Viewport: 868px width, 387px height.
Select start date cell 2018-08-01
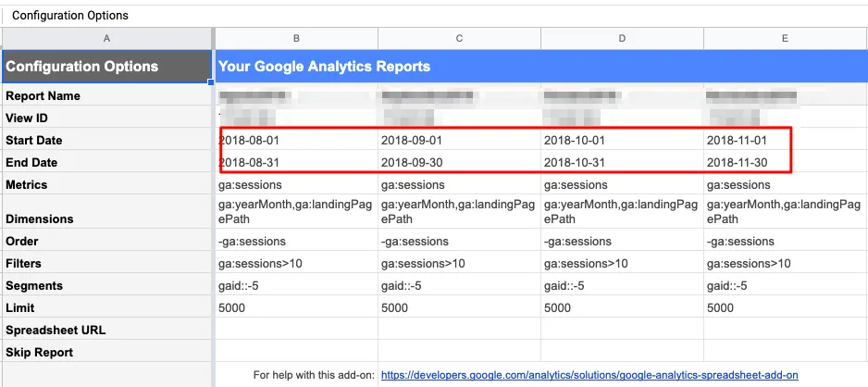point(297,140)
